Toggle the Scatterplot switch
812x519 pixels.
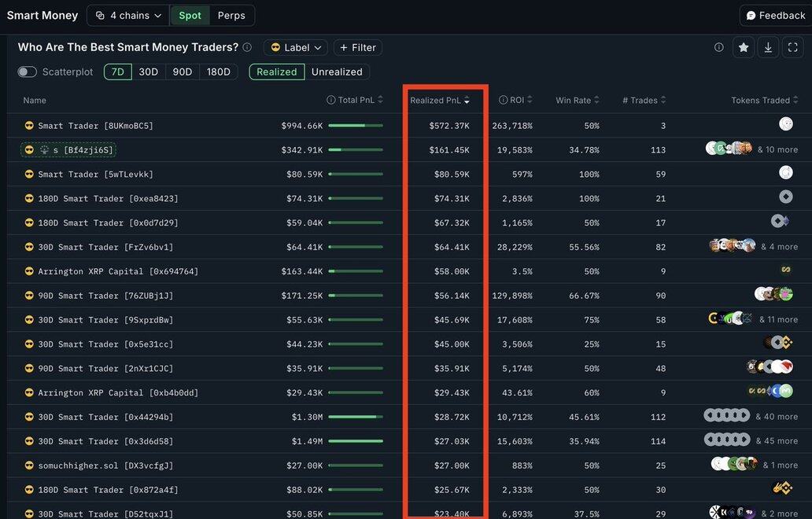[x=28, y=72]
